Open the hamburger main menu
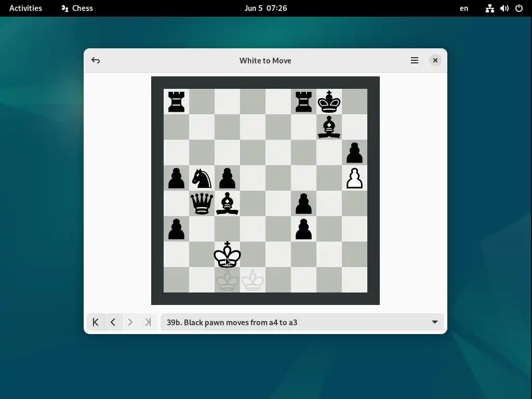This screenshot has width=532, height=399. (414, 60)
